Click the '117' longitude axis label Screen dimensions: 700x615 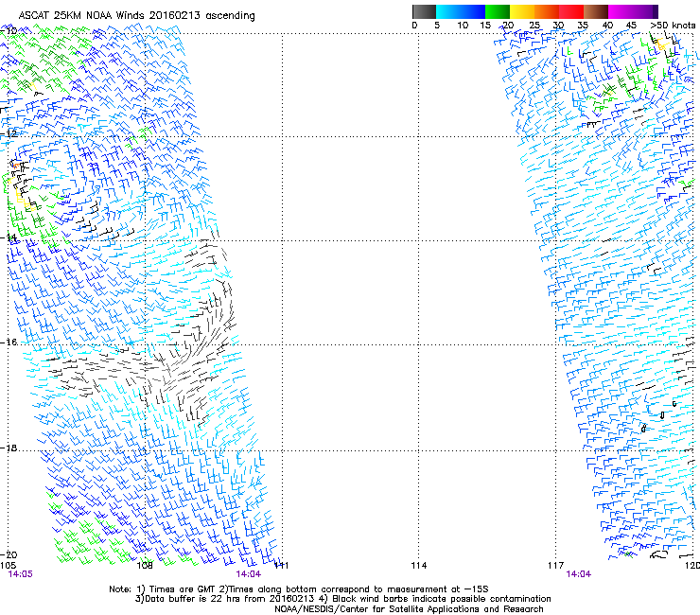pos(556,566)
